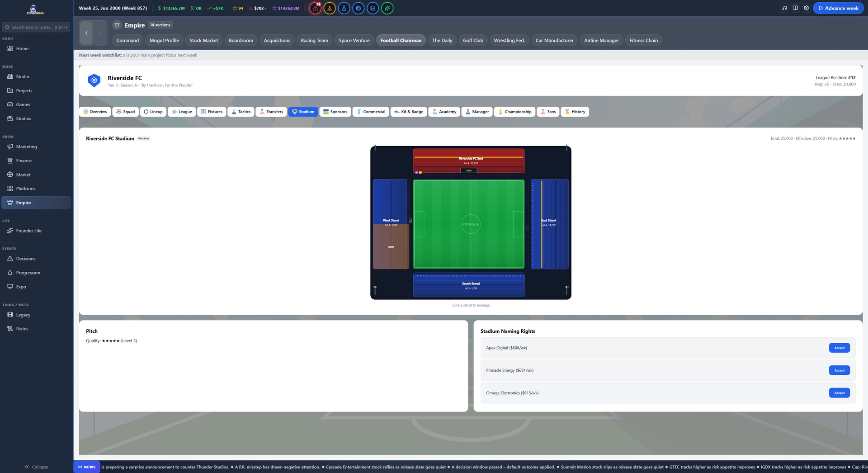Select the Riverside FC End stand
Image resolution: width=868 pixels, height=473 pixels.
click(469, 161)
